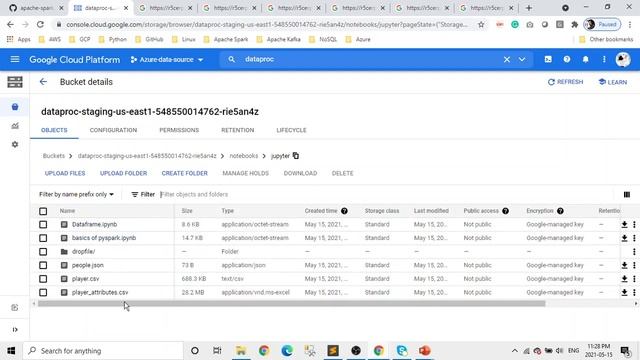Expand the bottom sidebar toggle arrow
The width and height of the screenshot is (640, 360).
(15, 329)
